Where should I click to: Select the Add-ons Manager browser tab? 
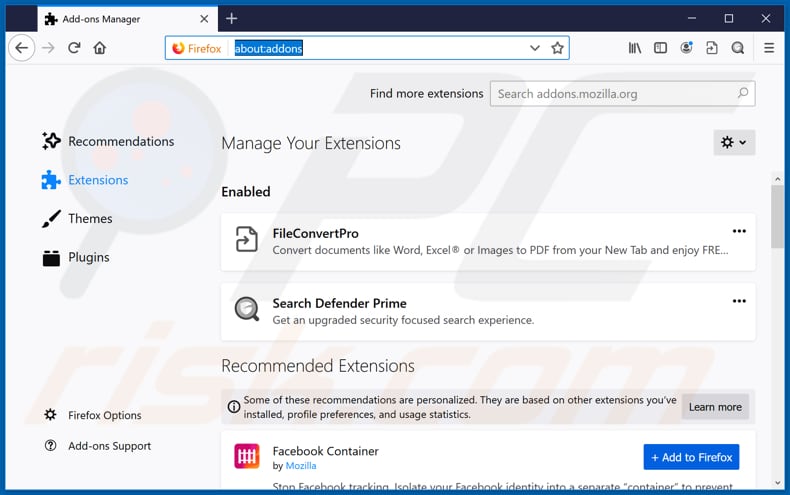tap(127, 19)
